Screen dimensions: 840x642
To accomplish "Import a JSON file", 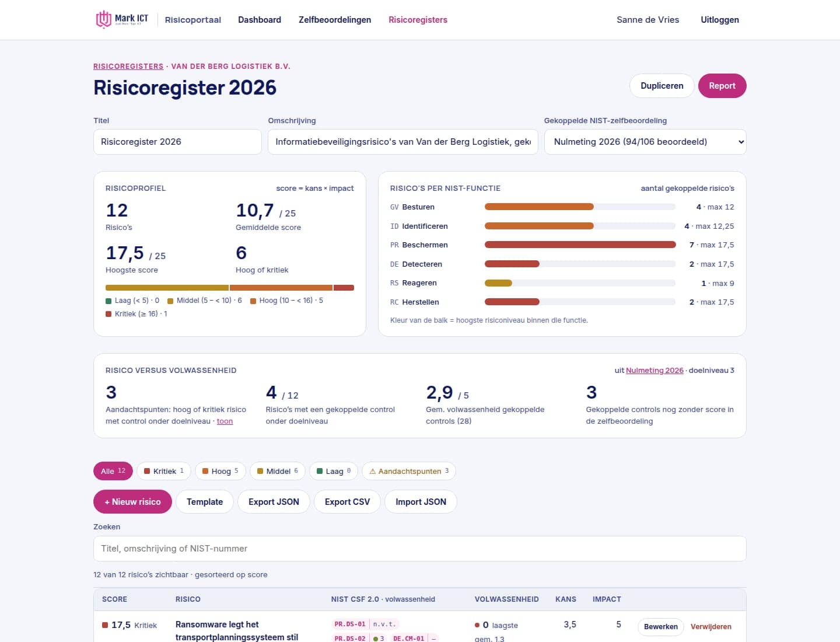I will click(421, 502).
